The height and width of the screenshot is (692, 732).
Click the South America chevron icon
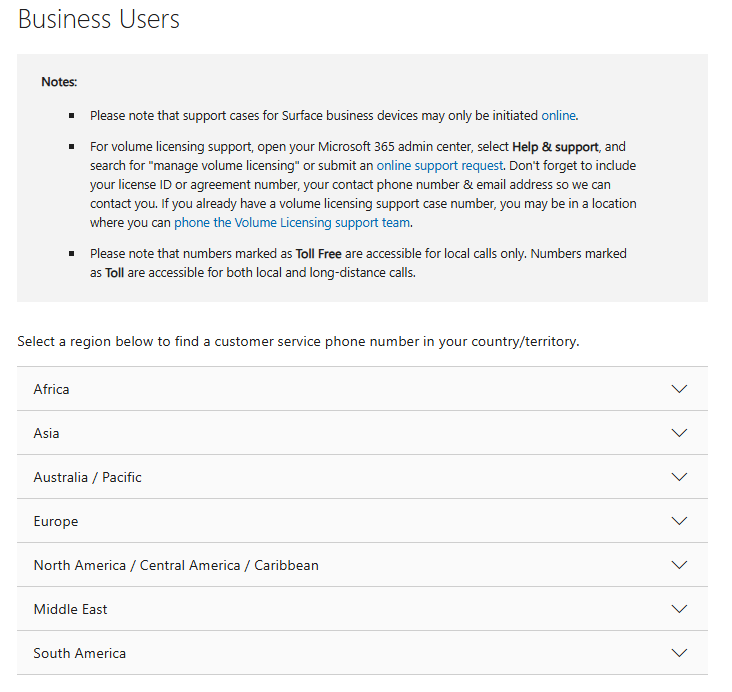click(680, 653)
